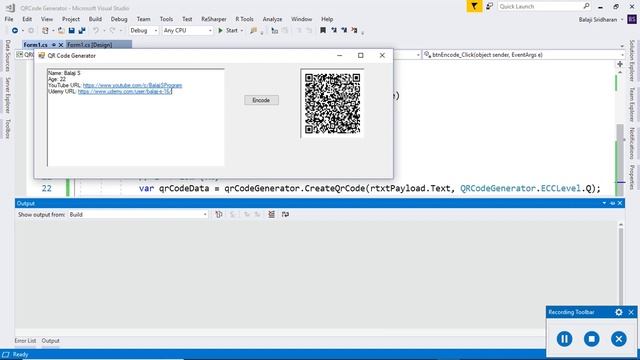Screen dimensions: 640x360
Task: Open the Build menu
Action: (x=95, y=19)
